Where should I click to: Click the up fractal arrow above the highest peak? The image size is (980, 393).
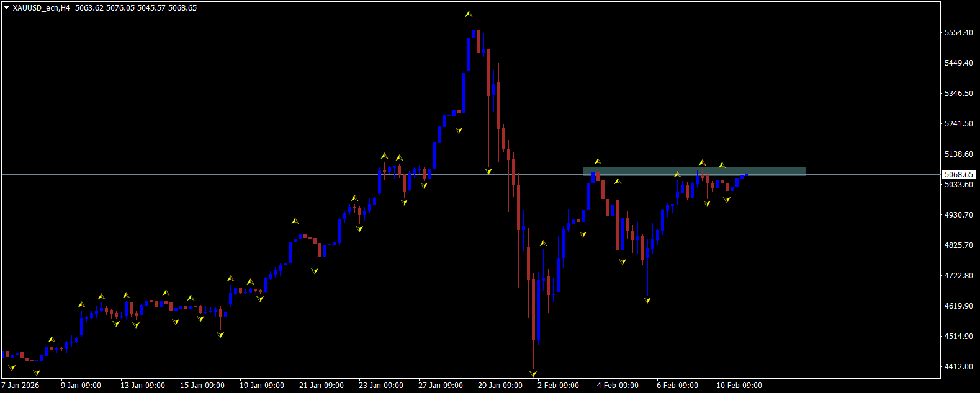click(469, 14)
